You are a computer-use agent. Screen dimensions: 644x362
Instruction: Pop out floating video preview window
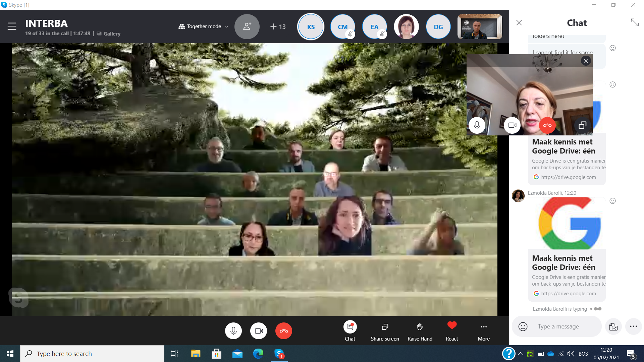[582, 125]
